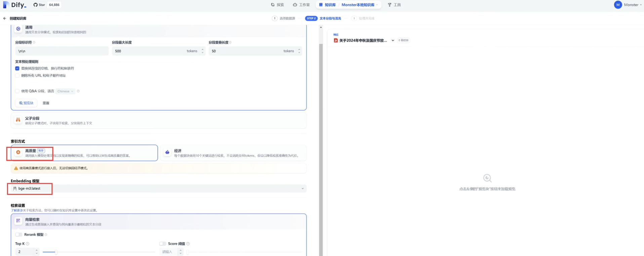Click the 向量检索 grid icon

coord(18,221)
